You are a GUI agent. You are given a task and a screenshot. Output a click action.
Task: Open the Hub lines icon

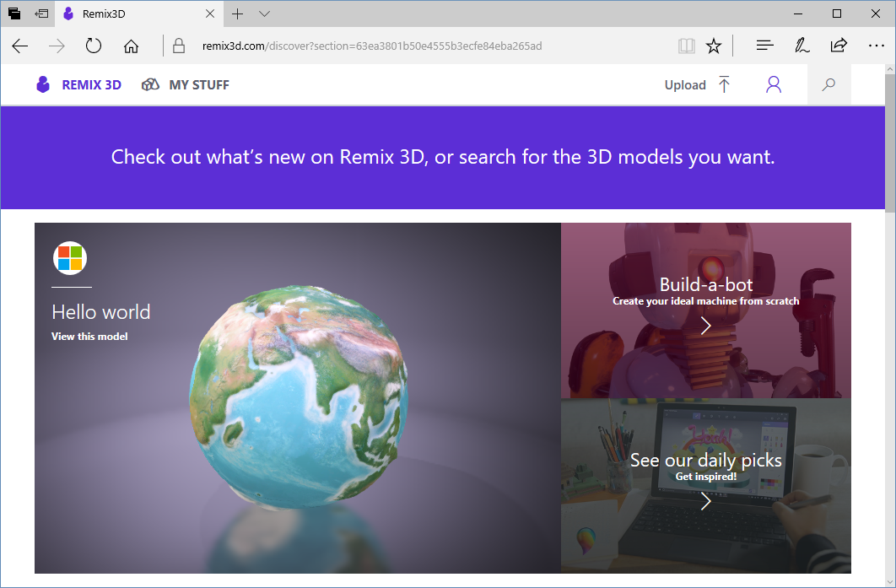coord(764,46)
